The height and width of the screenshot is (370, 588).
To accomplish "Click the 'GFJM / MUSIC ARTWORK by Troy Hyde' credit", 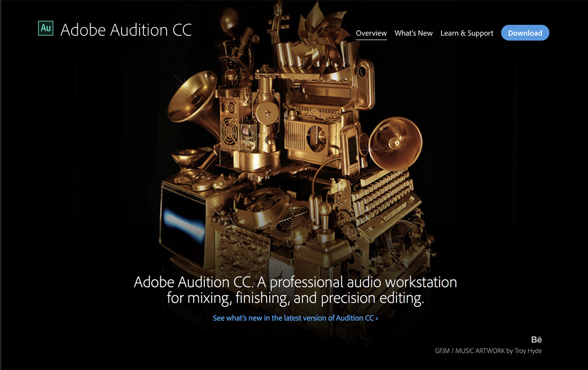I will (489, 350).
